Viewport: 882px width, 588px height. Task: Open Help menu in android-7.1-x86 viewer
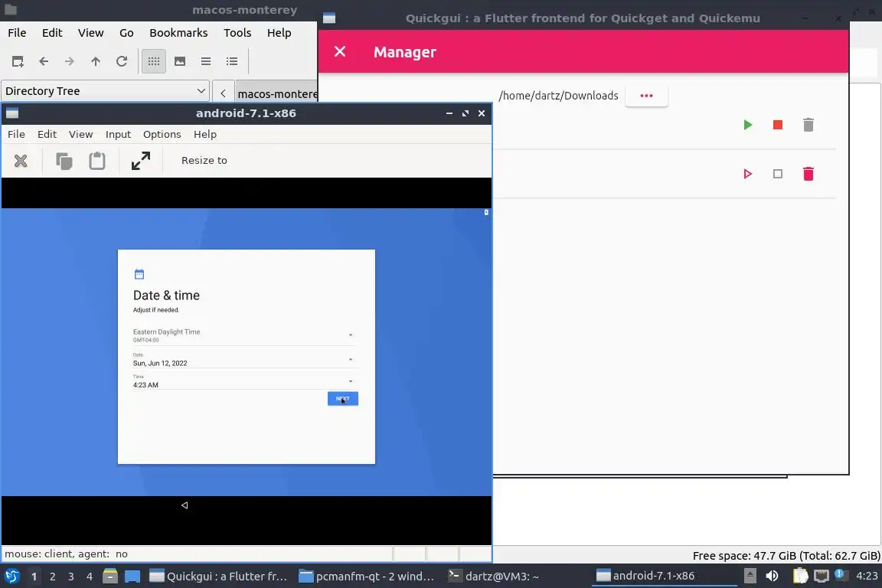click(x=204, y=134)
